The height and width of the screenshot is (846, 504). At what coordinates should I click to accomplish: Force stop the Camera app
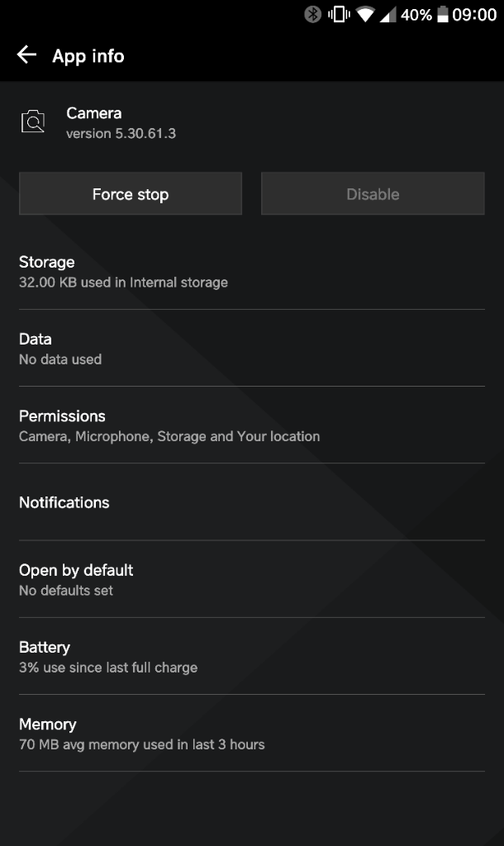(x=131, y=193)
